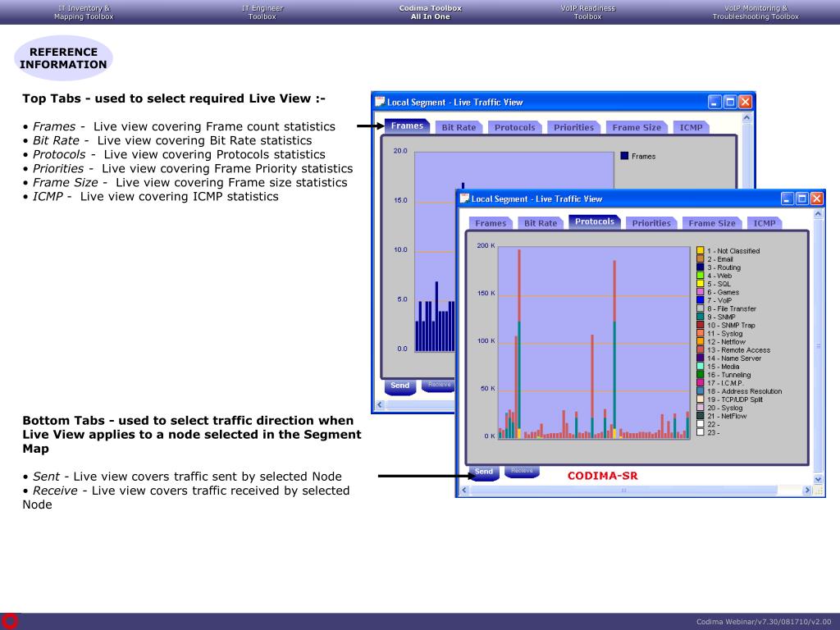Minimize the front Live Traffic View window
The height and width of the screenshot is (630, 840).
pos(787,199)
